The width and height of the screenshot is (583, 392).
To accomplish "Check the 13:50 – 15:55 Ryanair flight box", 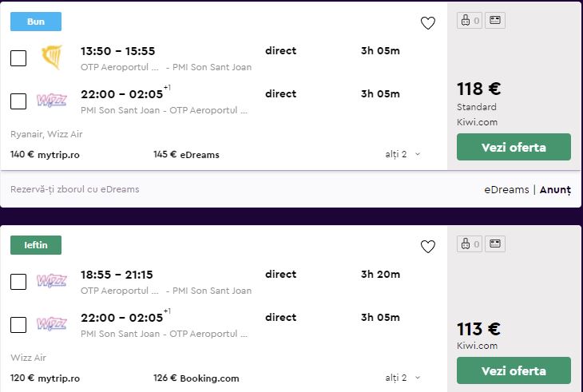I will tap(18, 58).
